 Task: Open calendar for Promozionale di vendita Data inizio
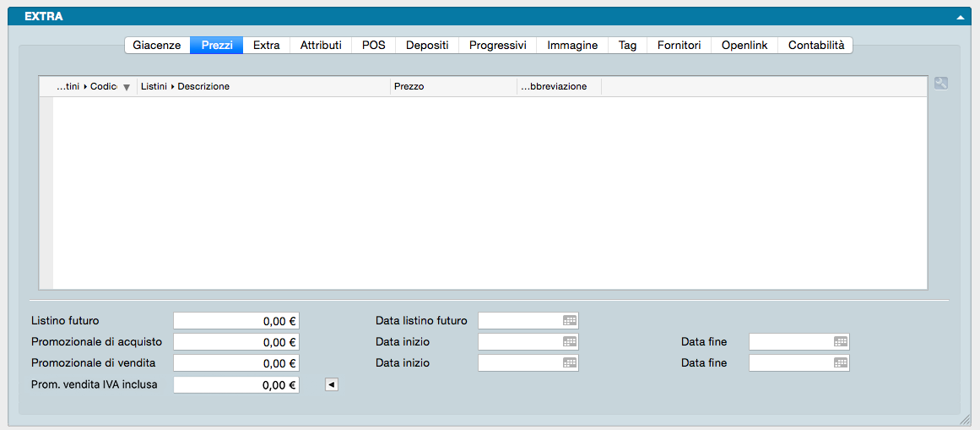[x=570, y=363]
